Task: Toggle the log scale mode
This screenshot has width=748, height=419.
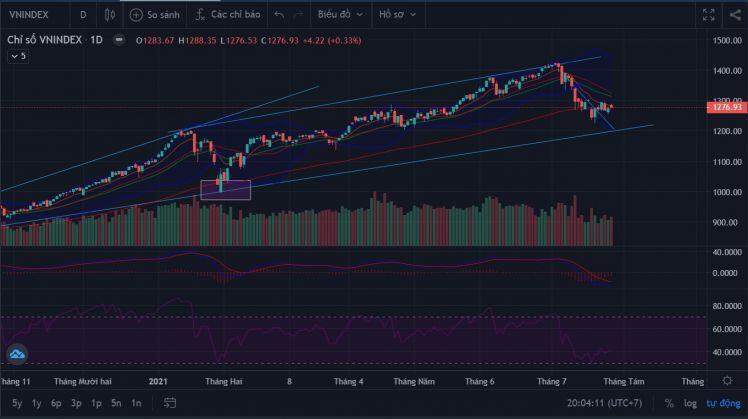Action: (690, 403)
